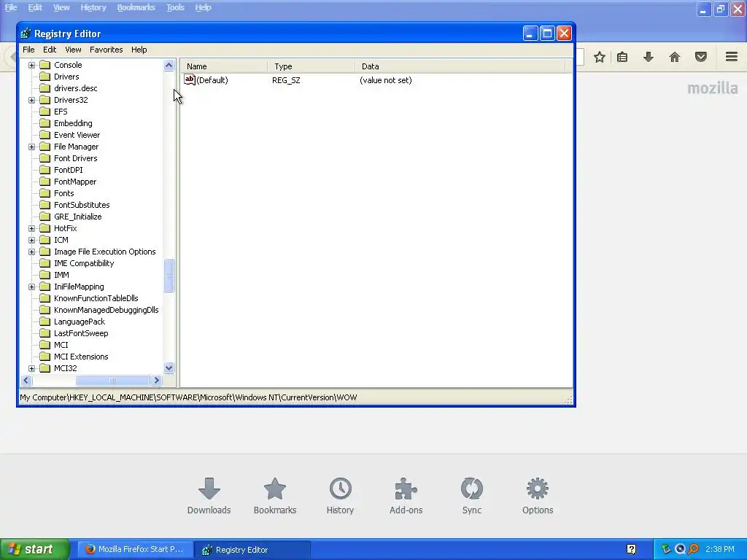The height and width of the screenshot is (560, 747).
Task: Click the Firefox Pocket icon
Action: click(x=701, y=57)
